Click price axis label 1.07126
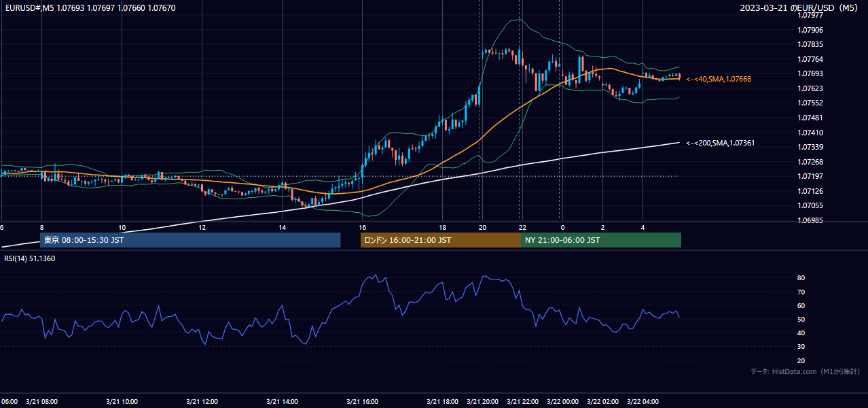This screenshot has width=868, height=408. tap(810, 191)
